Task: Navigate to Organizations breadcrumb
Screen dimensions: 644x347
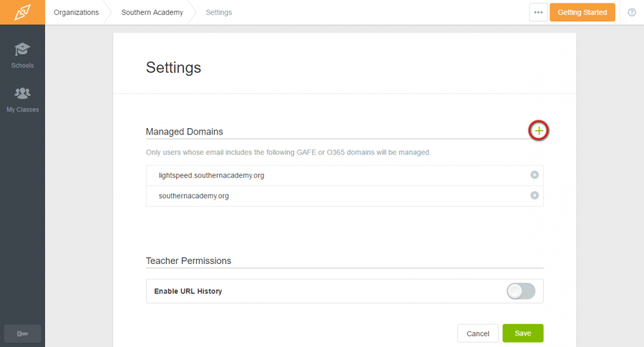Action: [x=76, y=12]
